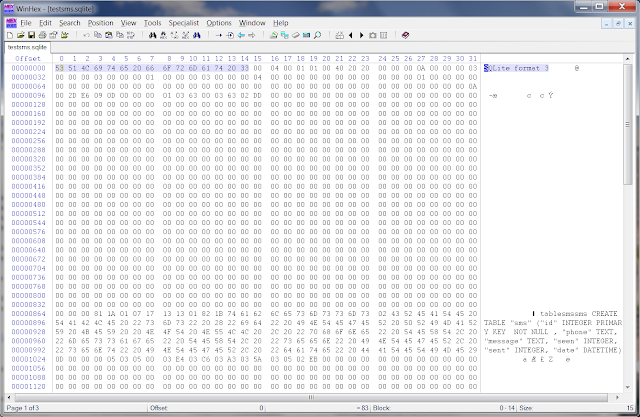Open the File menu
This screenshot has width=640, height=417.
coord(26,23)
